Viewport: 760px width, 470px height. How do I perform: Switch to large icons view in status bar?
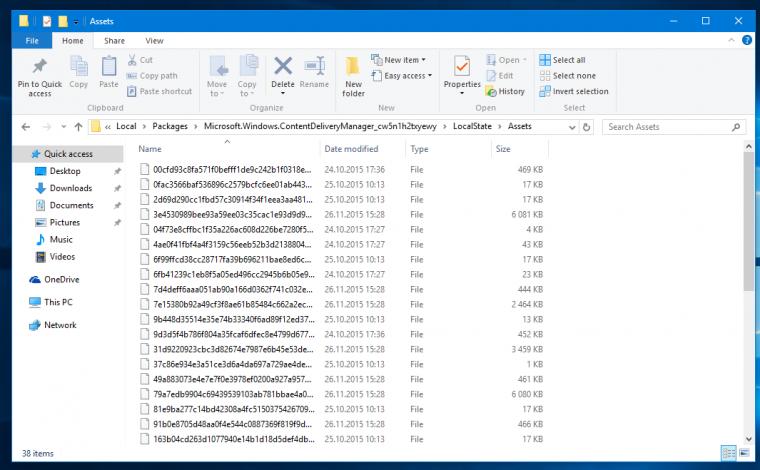(744, 453)
